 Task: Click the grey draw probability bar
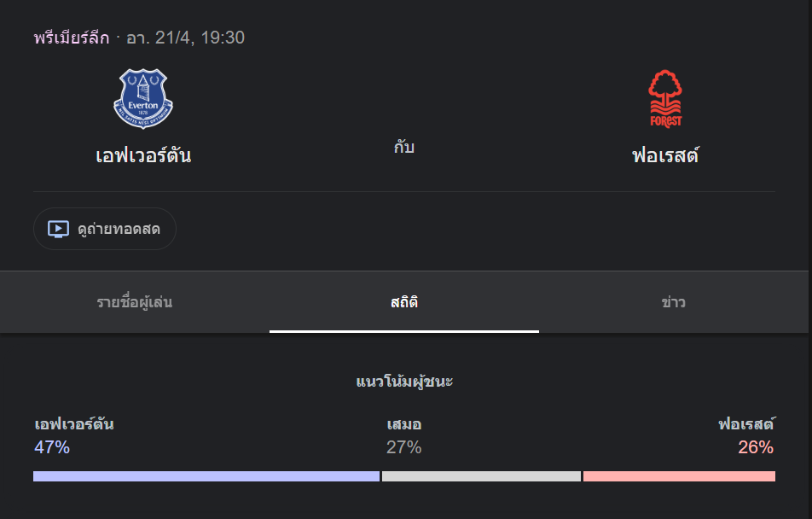click(481, 476)
